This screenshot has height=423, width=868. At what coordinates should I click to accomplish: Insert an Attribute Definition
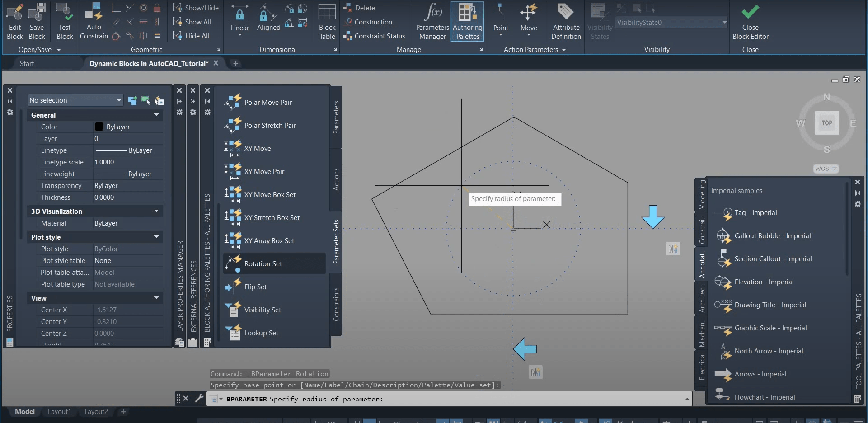pyautogui.click(x=565, y=21)
